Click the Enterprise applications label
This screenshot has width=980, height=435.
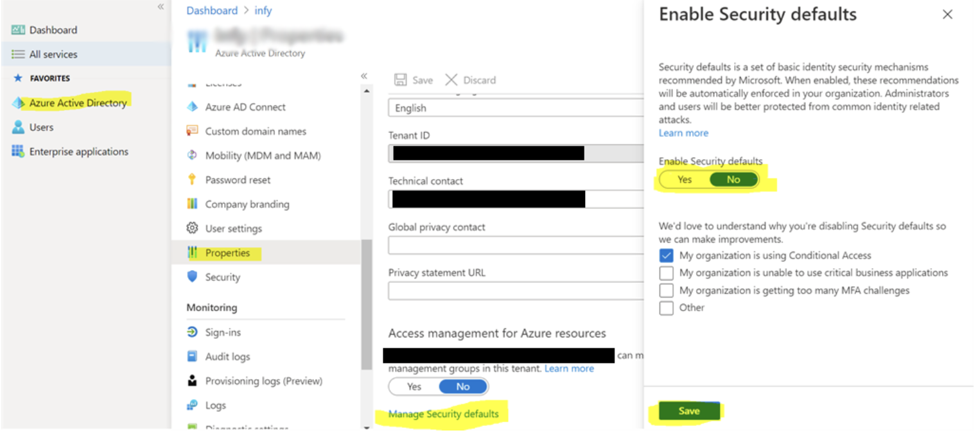(79, 151)
